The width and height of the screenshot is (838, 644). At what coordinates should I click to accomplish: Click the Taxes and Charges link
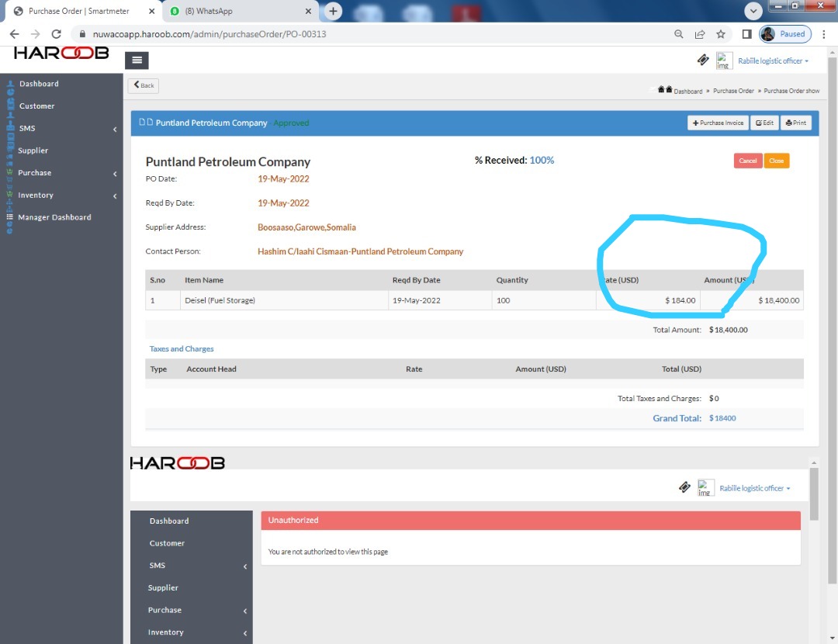tap(182, 349)
